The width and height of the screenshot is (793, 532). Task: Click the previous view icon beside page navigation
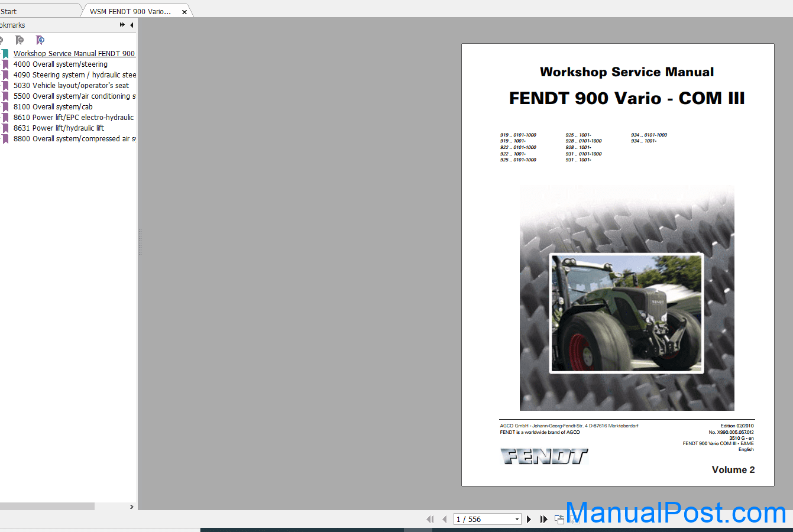click(559, 519)
